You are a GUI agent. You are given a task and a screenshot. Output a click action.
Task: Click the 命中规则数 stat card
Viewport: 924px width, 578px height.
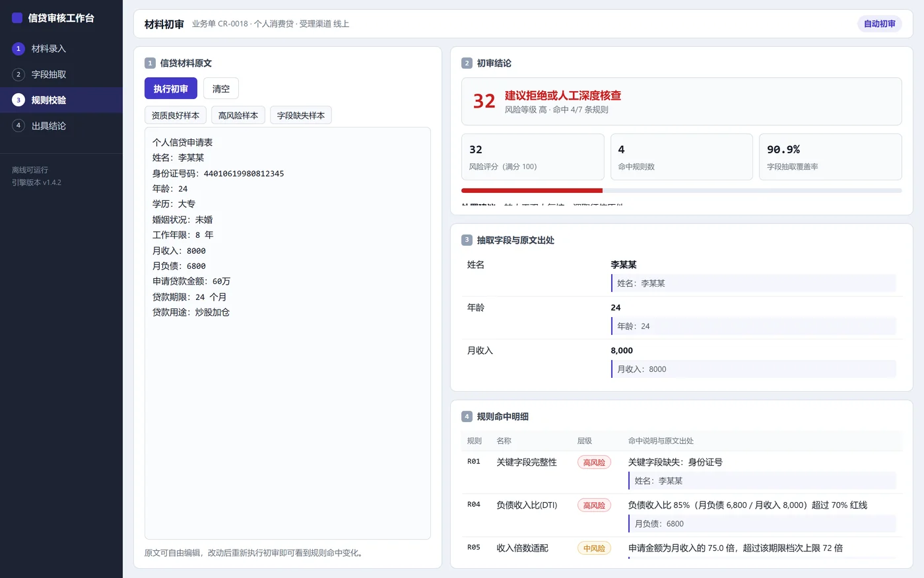[x=682, y=157]
